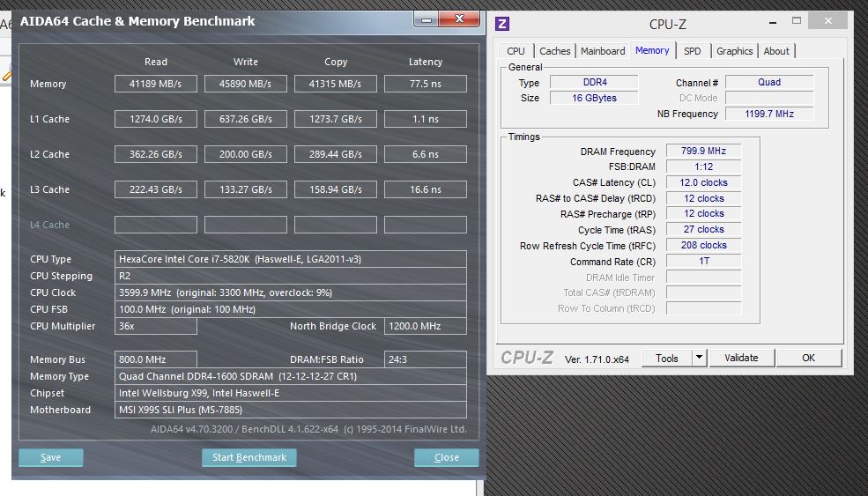
Task: Close AIDA64 window with the red X
Action: point(459,19)
